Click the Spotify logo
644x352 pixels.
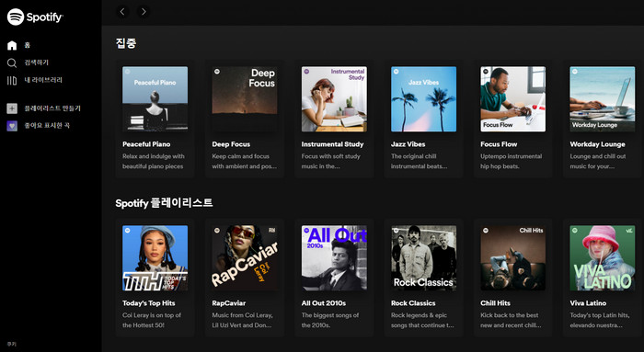click(x=35, y=17)
